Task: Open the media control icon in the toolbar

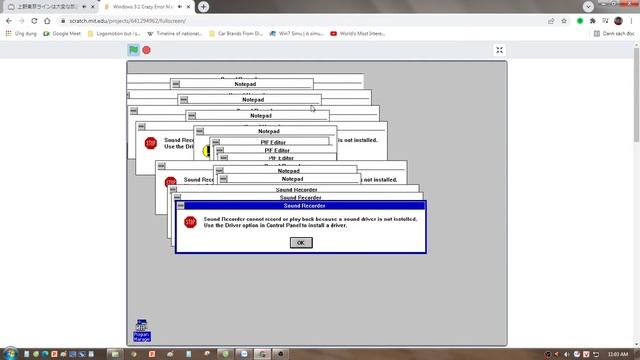Action: point(605,21)
